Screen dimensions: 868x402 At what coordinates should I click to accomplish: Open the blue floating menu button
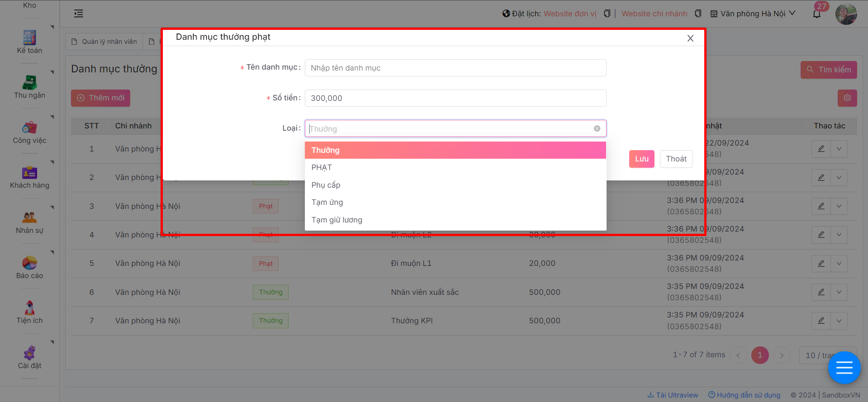[844, 368]
